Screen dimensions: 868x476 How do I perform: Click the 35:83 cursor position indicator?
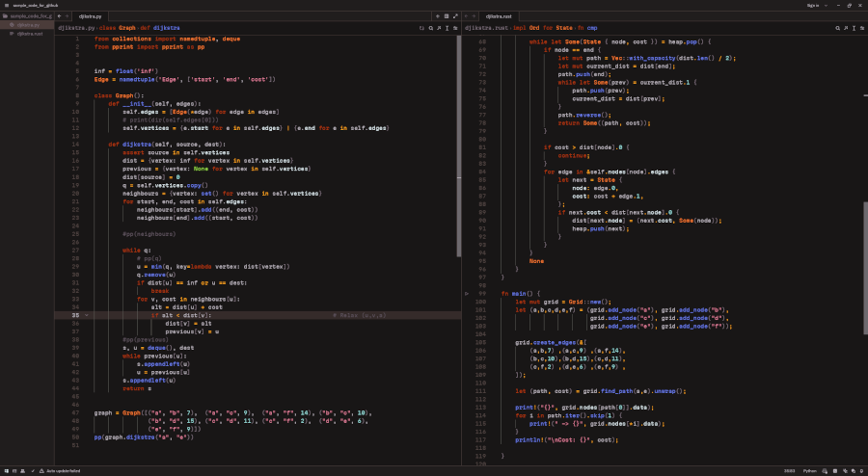pos(789,471)
